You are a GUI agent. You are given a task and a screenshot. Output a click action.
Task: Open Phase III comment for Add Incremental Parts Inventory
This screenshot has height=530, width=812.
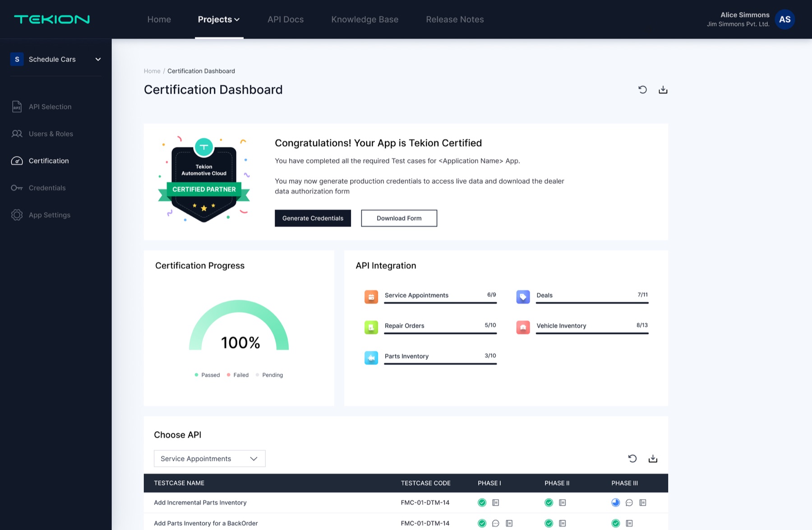[629, 502]
